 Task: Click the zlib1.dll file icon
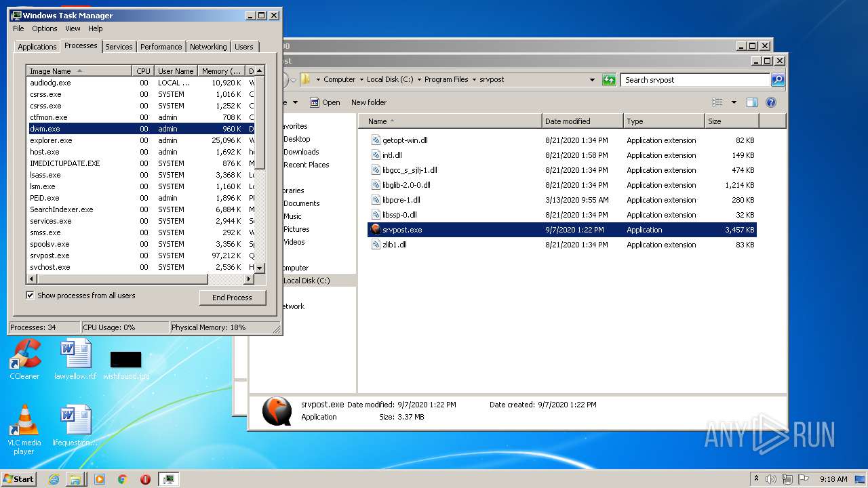pos(376,245)
